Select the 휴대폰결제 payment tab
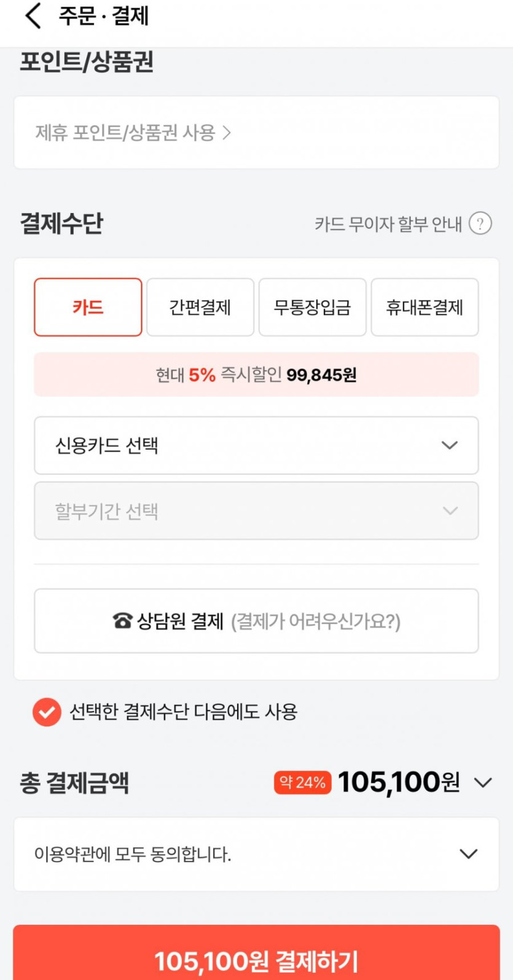Viewport: 513px width, 980px height. tap(425, 307)
